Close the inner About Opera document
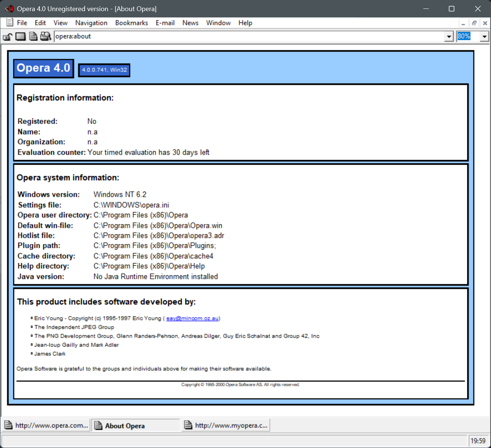This screenshot has height=448, width=491. [x=485, y=23]
